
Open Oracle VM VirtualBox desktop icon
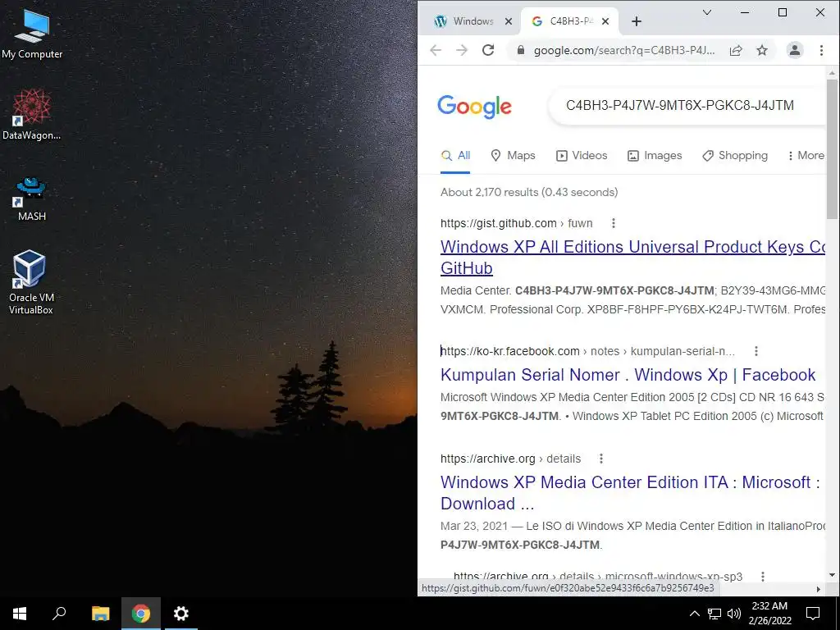click(x=30, y=282)
